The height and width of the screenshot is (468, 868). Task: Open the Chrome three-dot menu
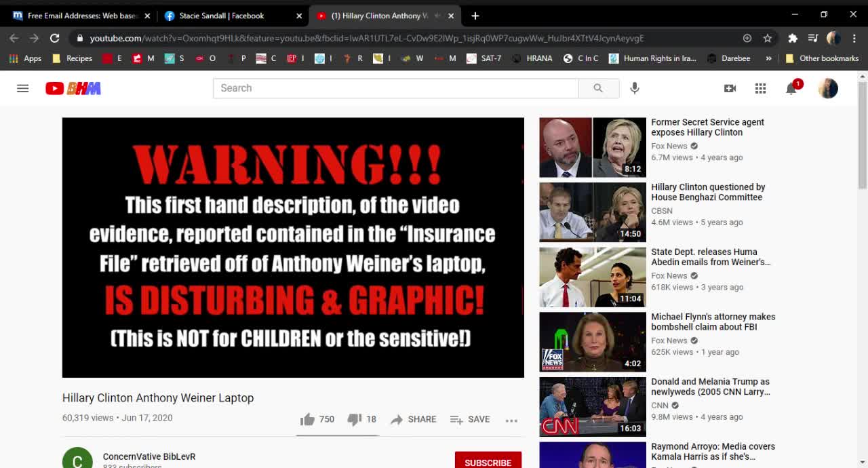pyautogui.click(x=854, y=38)
